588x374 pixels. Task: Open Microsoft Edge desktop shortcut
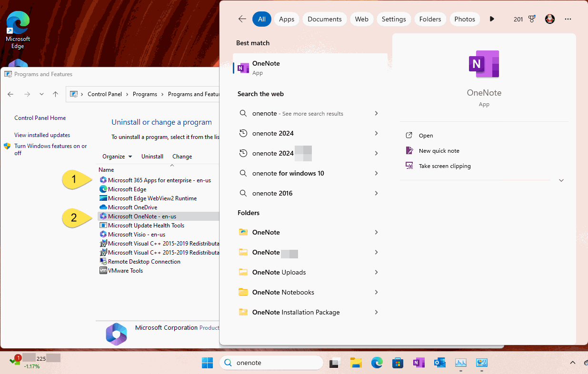point(18,30)
